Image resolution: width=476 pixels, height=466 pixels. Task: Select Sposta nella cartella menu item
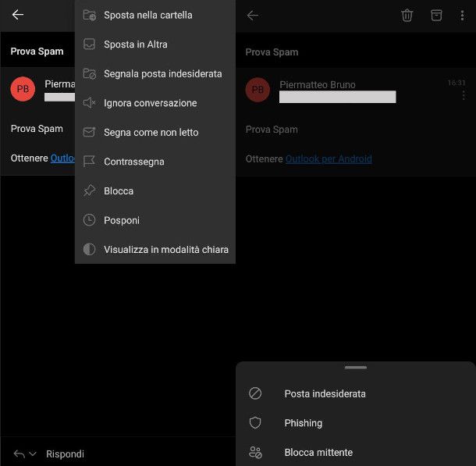pyautogui.click(x=147, y=15)
